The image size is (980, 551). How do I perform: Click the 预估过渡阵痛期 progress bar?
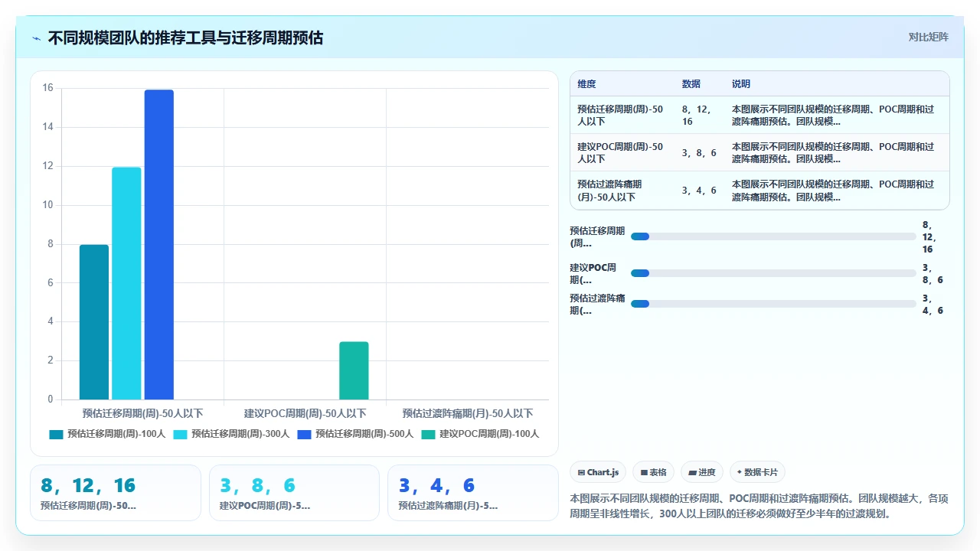(x=773, y=304)
